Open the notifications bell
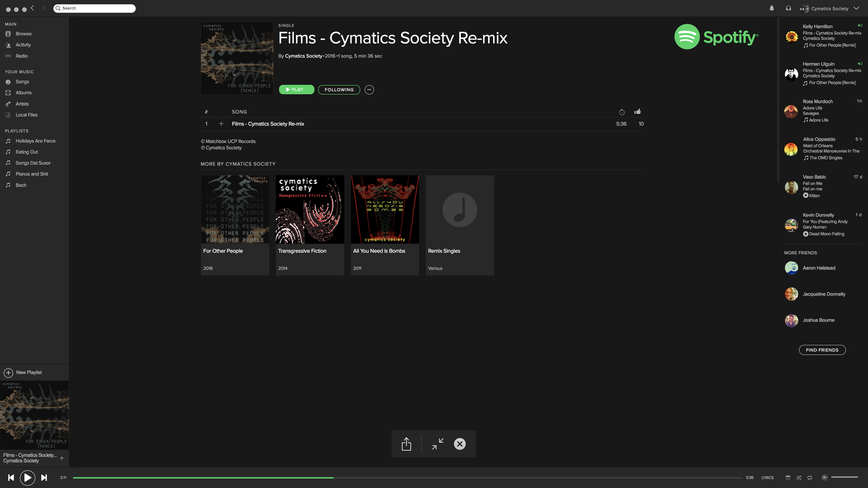Viewport: 868px width, 488px height. point(772,8)
